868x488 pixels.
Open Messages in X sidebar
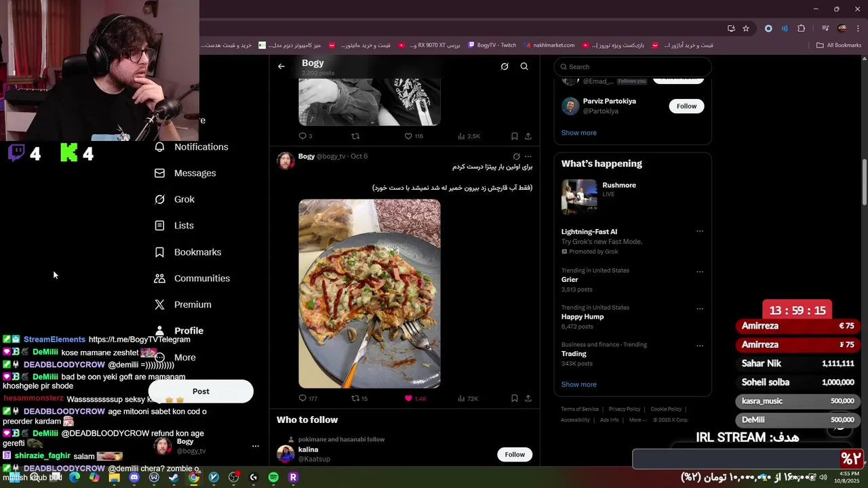tap(185, 174)
